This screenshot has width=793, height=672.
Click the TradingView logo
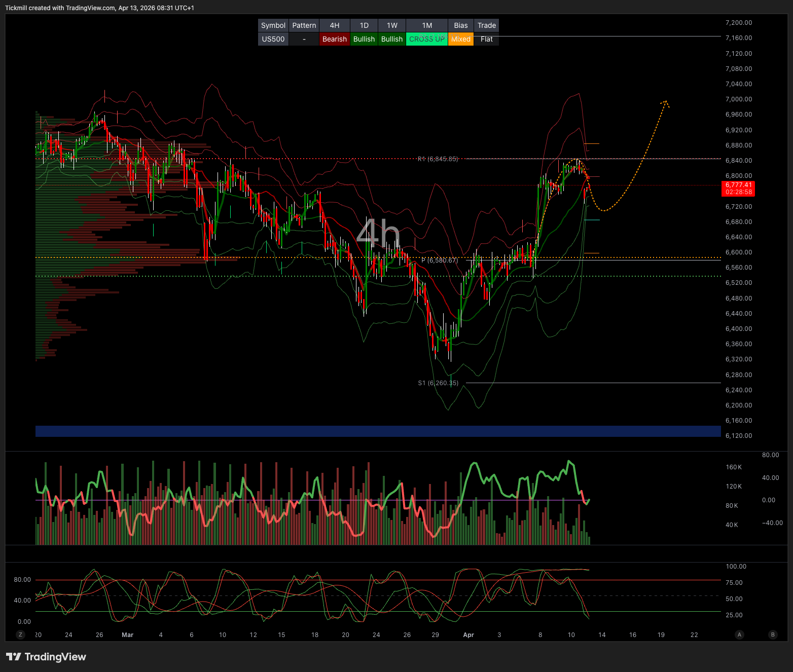point(46,657)
